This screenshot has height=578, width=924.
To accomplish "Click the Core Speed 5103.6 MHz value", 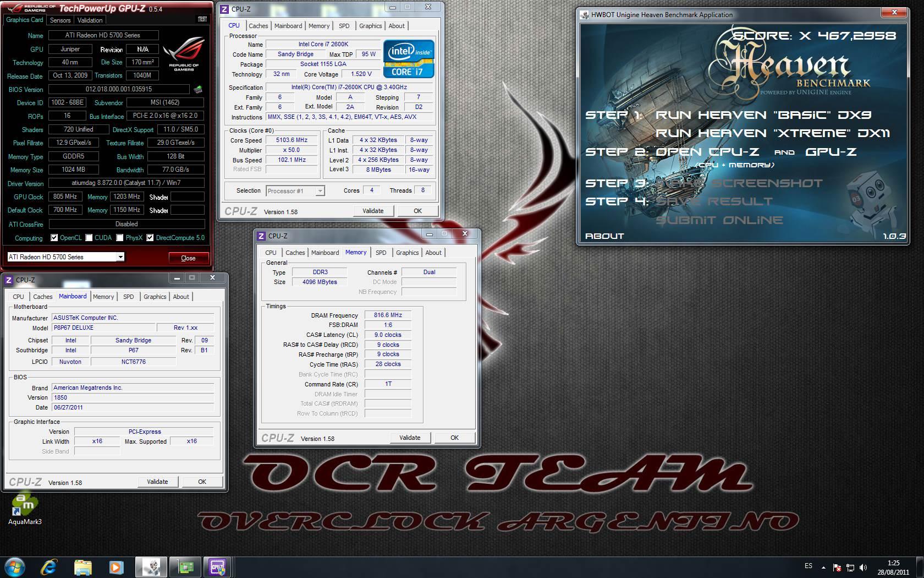I will click(291, 140).
